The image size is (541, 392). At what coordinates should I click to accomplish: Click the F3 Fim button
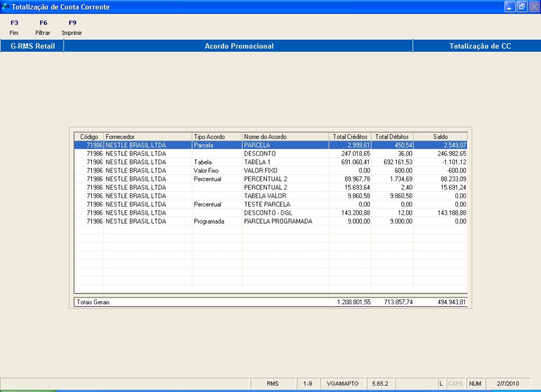click(x=14, y=28)
